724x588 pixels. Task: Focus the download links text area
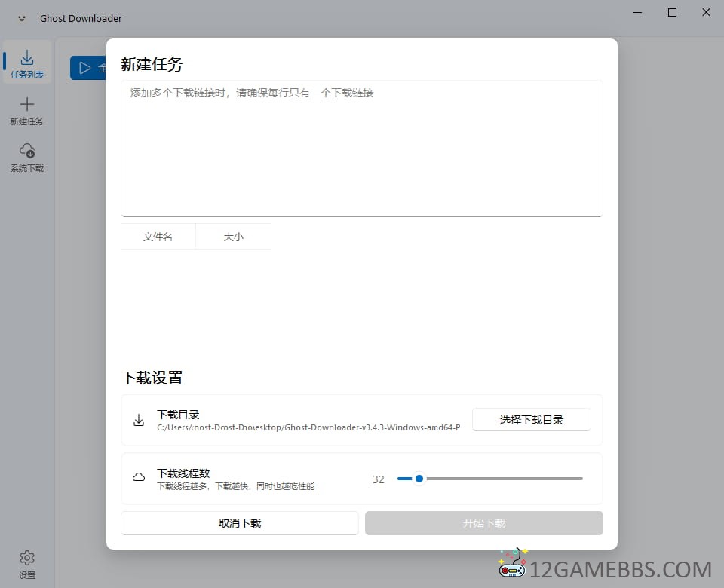pyautogui.click(x=362, y=149)
